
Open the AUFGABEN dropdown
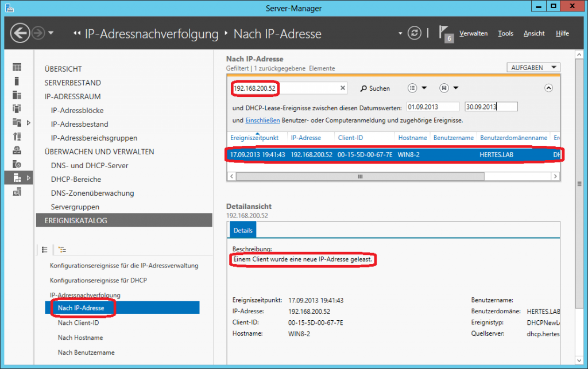point(533,68)
